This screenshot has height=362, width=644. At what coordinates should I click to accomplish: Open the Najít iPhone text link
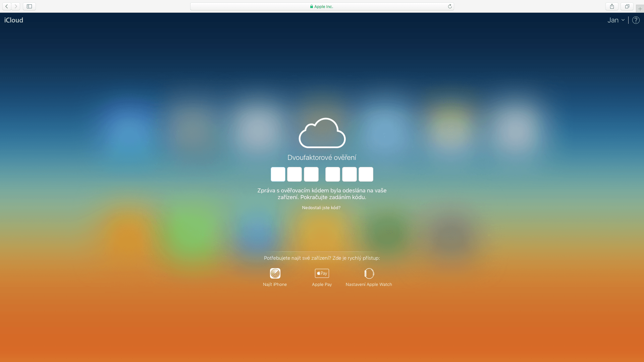click(x=275, y=285)
